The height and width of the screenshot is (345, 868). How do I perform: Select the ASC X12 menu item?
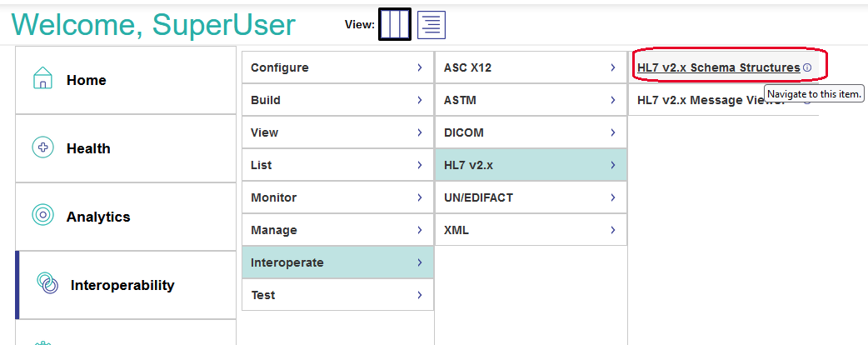[468, 67]
